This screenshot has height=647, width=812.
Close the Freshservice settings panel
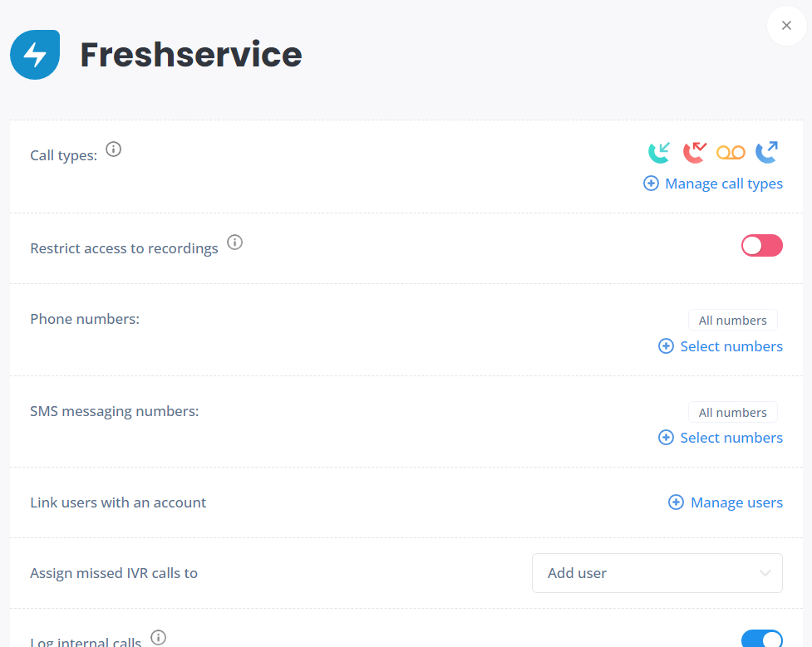click(786, 26)
